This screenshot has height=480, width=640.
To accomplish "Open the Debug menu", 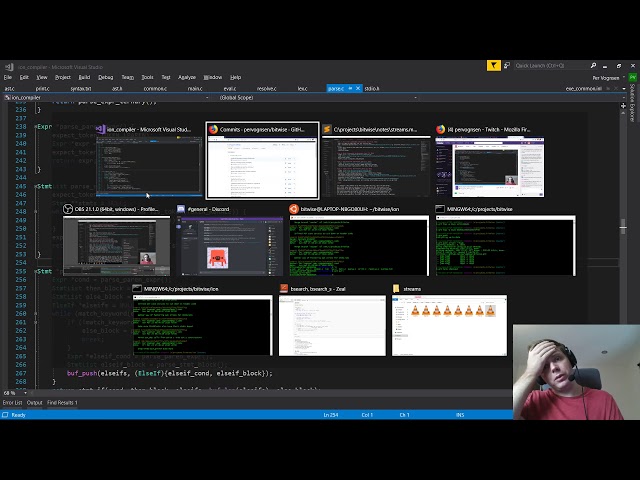I will (x=106, y=77).
